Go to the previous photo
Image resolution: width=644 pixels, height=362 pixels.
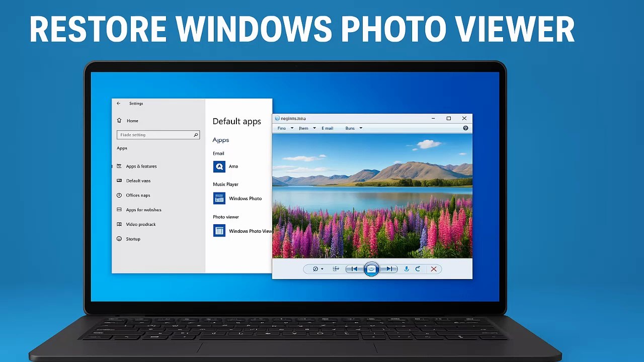pos(354,269)
